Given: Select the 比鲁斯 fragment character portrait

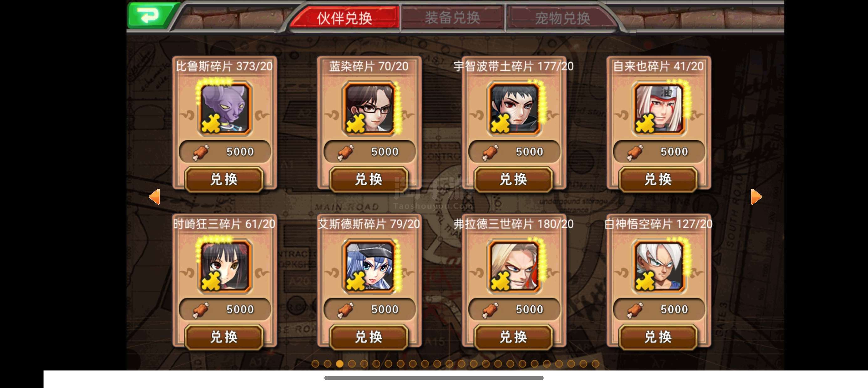Looking at the screenshot, I should (x=225, y=109).
